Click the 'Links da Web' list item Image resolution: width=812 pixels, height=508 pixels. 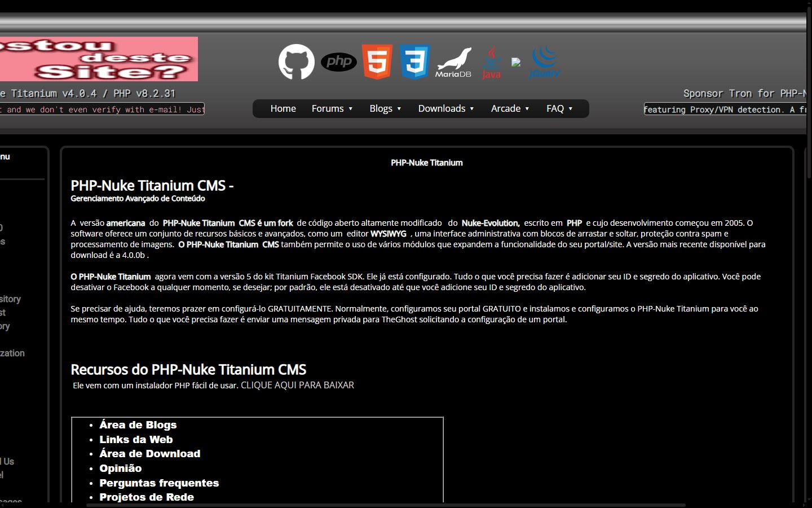point(136,439)
